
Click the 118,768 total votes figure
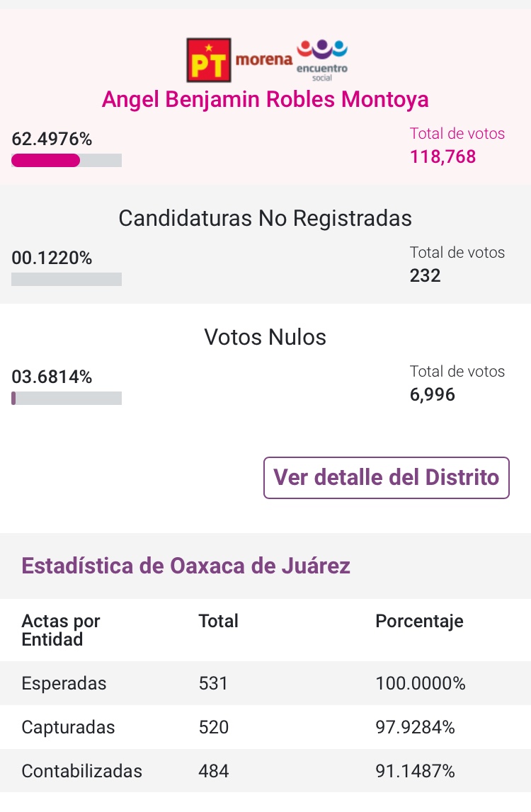(442, 156)
